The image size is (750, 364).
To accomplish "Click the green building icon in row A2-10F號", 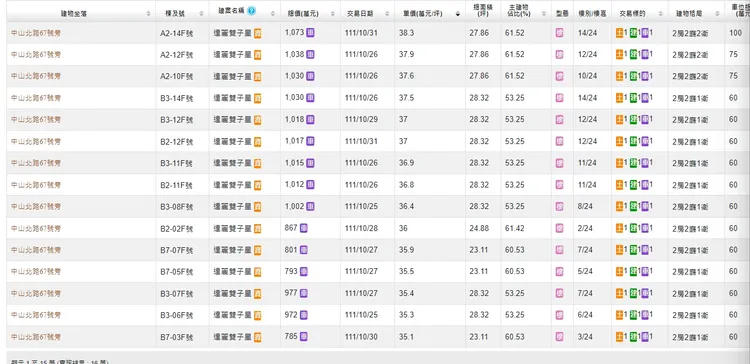I will [x=633, y=76].
